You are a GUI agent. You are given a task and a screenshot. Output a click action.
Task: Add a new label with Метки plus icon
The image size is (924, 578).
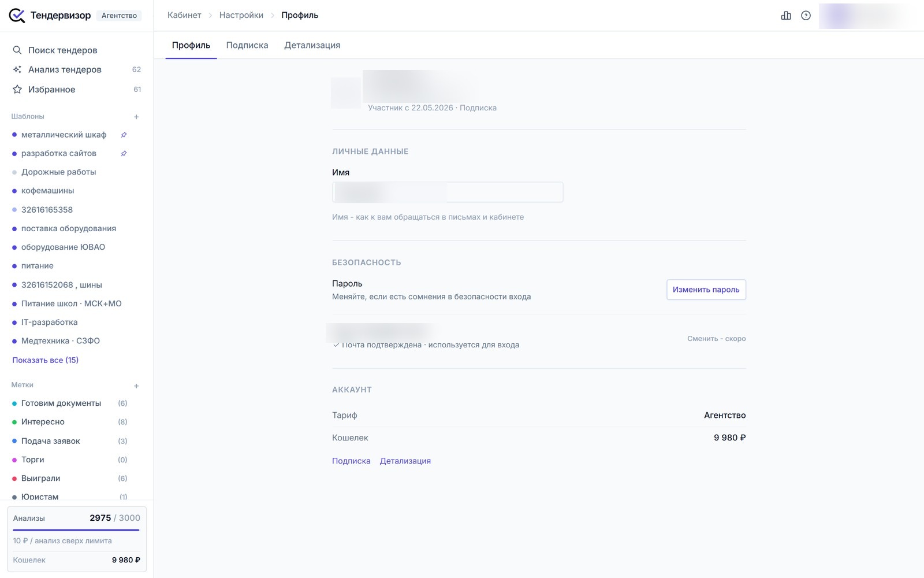(136, 386)
